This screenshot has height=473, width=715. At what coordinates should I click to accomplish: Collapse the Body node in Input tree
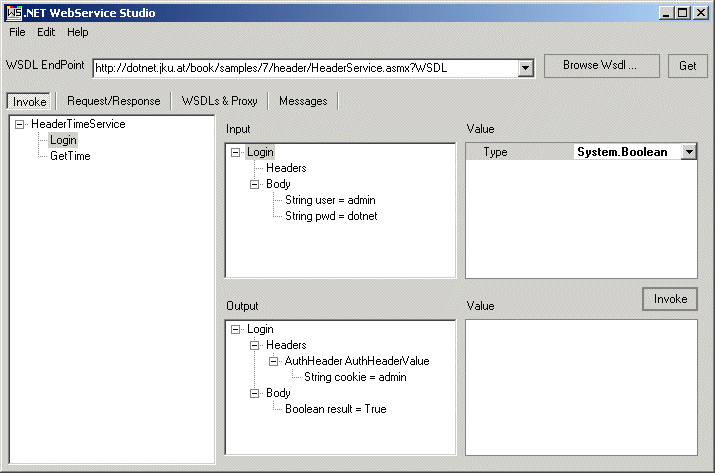(x=254, y=184)
